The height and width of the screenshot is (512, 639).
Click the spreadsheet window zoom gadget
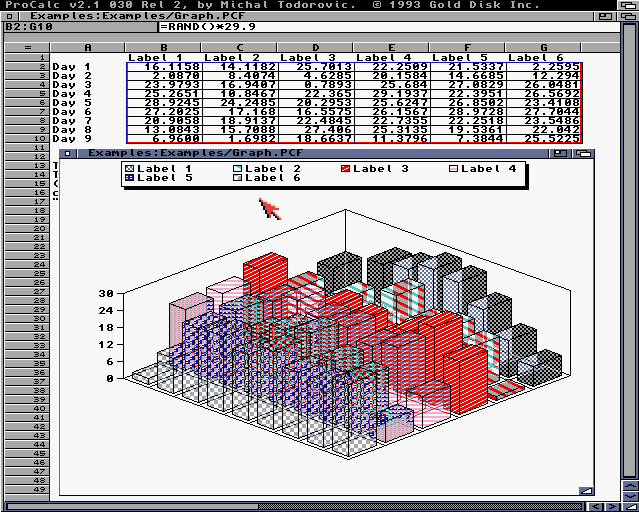click(606, 16)
